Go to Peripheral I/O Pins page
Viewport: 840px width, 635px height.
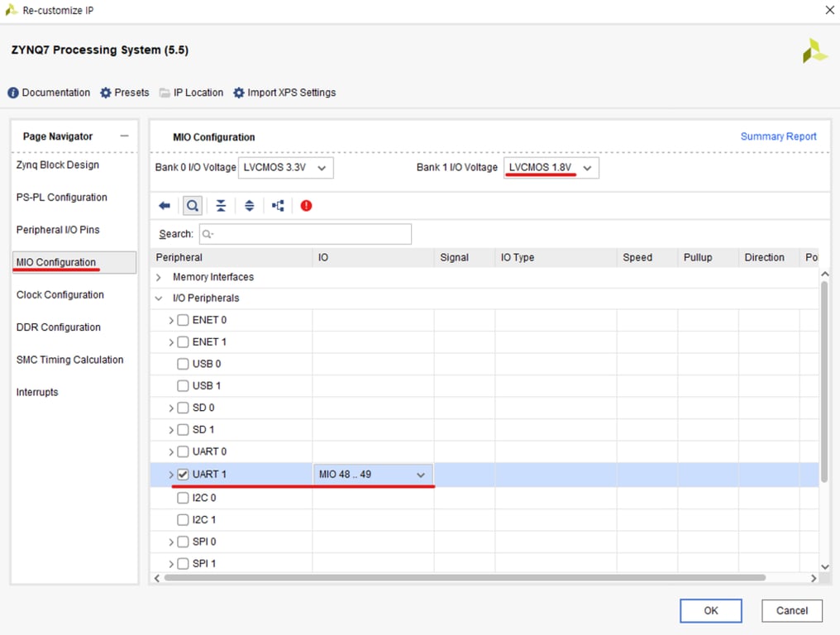click(x=58, y=230)
